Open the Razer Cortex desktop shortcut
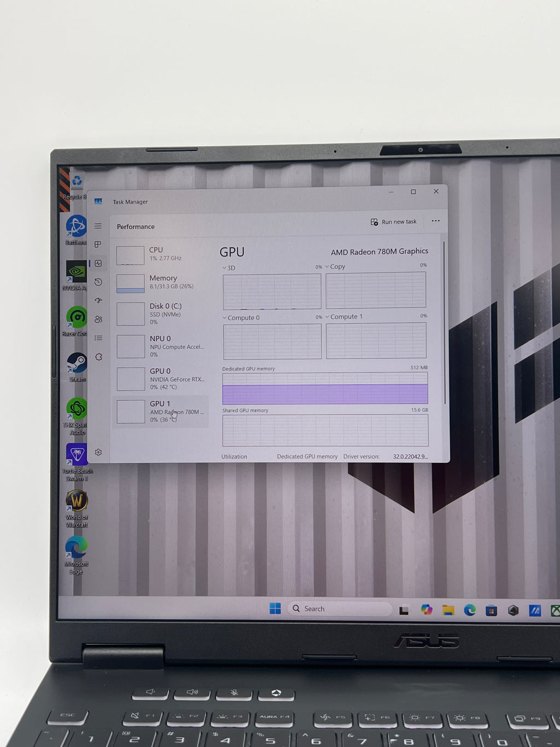 coord(76,321)
